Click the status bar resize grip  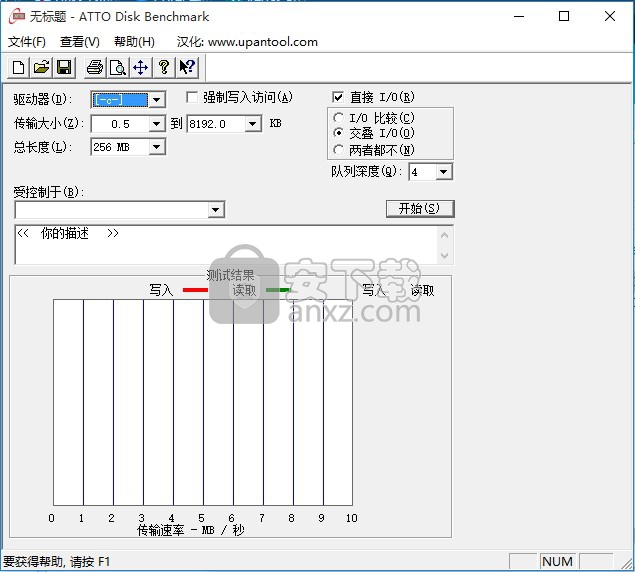coord(626,562)
